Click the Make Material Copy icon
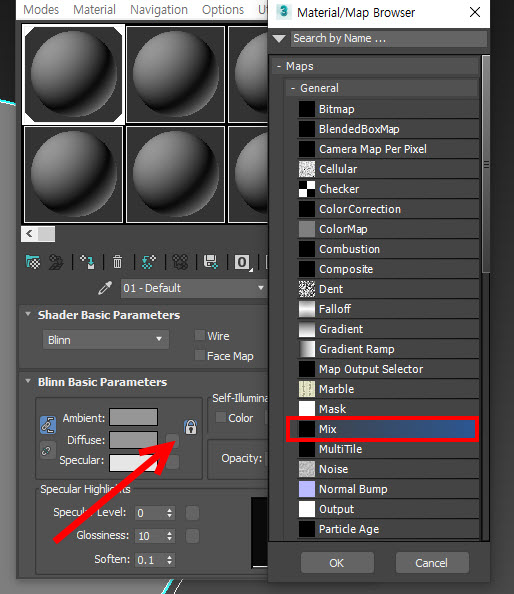Viewport: 514px width, 594px height. (148, 262)
